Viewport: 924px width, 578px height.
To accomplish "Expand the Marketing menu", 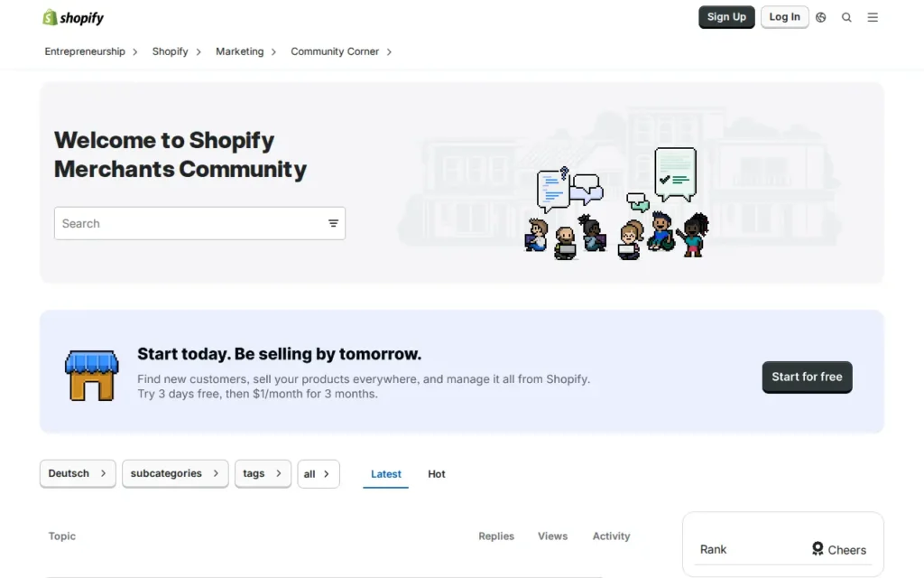I will [x=245, y=51].
